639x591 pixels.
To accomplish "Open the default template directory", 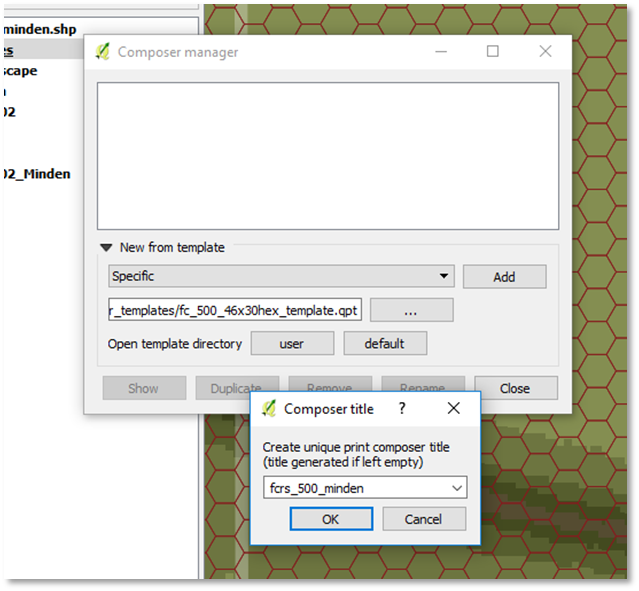I will tap(384, 343).
